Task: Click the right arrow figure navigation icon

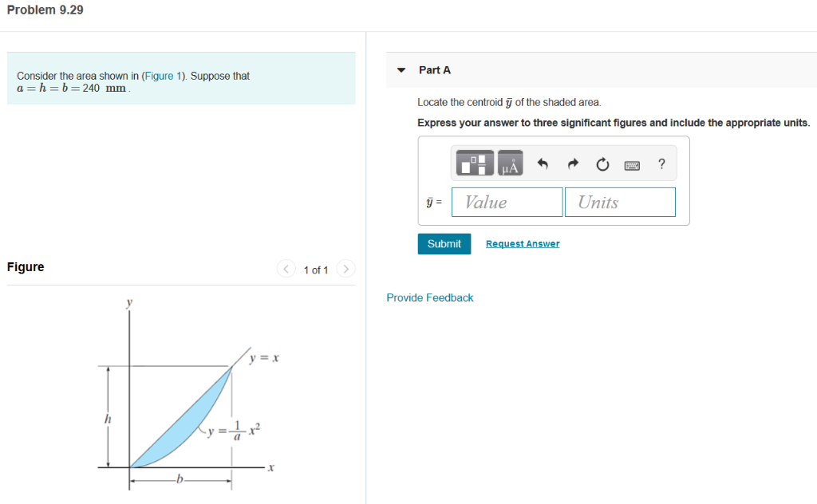Action: [345, 269]
